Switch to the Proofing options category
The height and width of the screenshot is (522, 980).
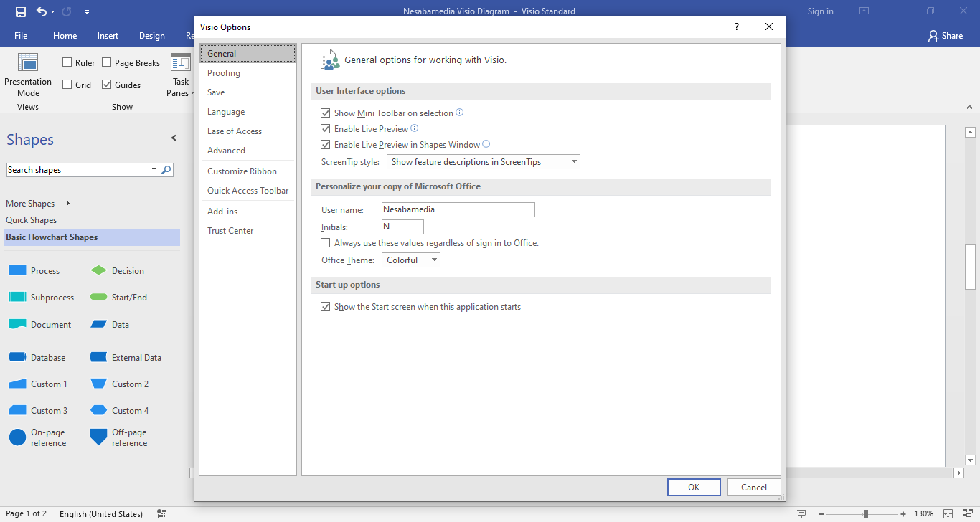[x=224, y=73]
